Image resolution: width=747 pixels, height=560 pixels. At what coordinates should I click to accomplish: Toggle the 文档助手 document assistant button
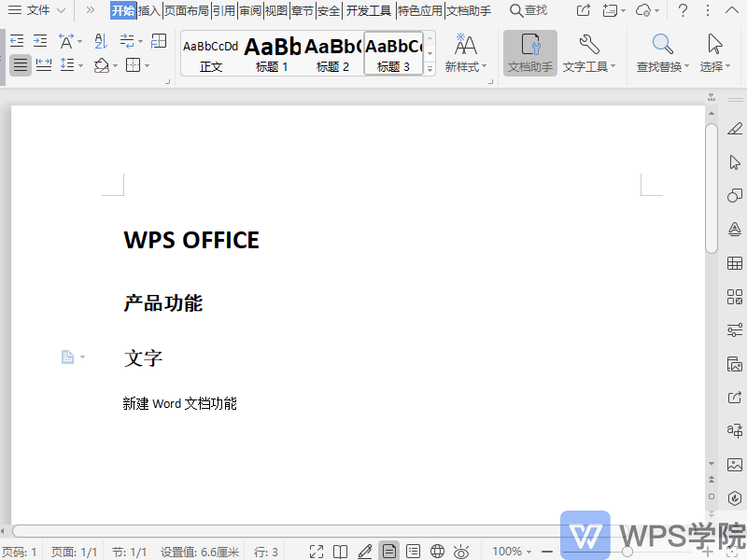coord(530,53)
